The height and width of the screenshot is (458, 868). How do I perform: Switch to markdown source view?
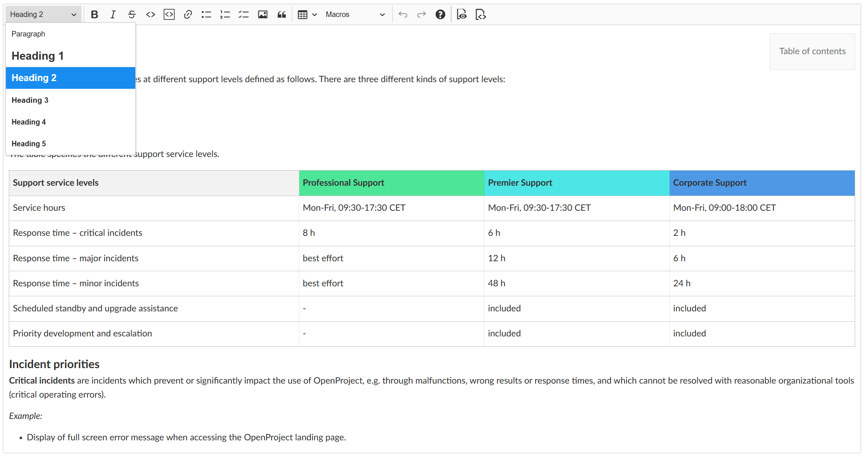coord(480,14)
